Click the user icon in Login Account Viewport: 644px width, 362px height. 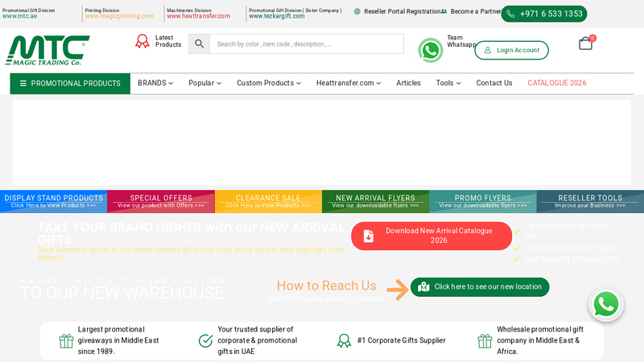(x=488, y=50)
